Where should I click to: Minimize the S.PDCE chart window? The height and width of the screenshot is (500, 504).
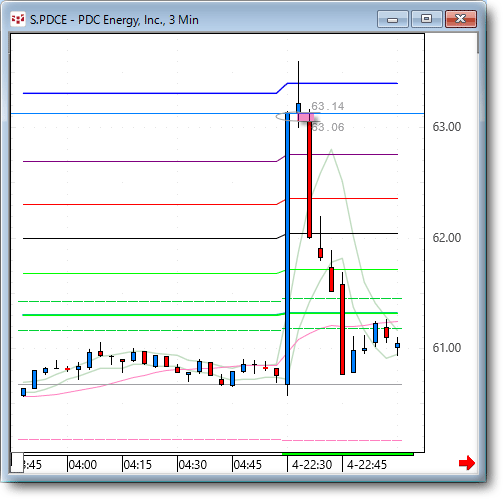point(393,19)
